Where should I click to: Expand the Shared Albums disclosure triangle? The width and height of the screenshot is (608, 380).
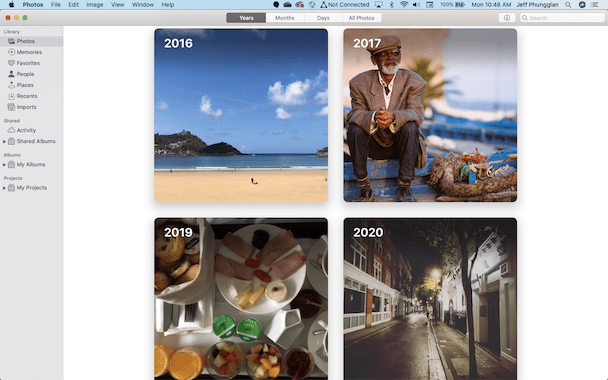[4, 142]
